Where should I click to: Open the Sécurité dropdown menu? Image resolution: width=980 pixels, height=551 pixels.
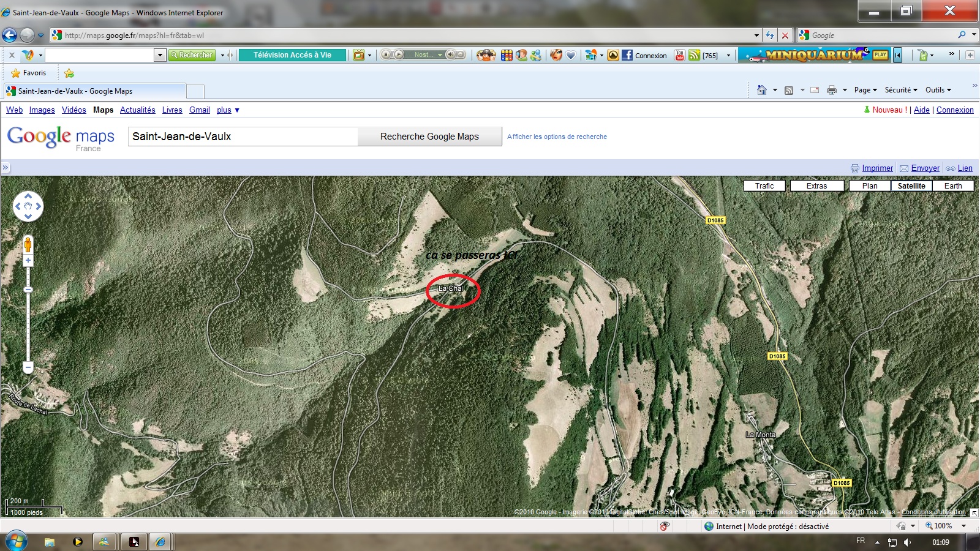coord(900,90)
